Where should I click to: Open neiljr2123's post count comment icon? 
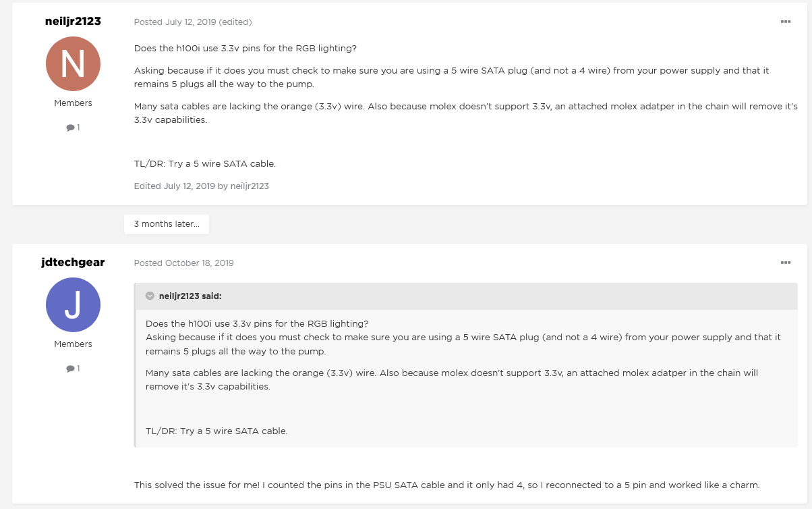pos(70,128)
